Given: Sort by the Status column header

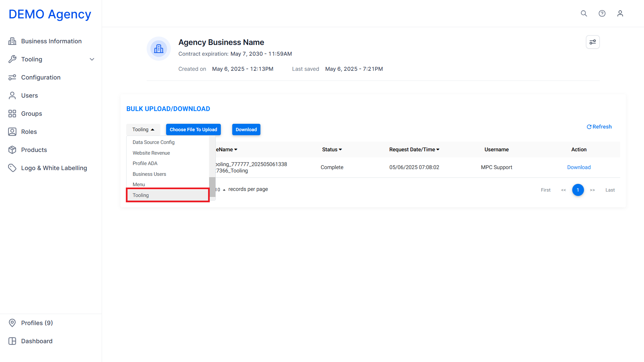Looking at the screenshot, I should pos(332,150).
